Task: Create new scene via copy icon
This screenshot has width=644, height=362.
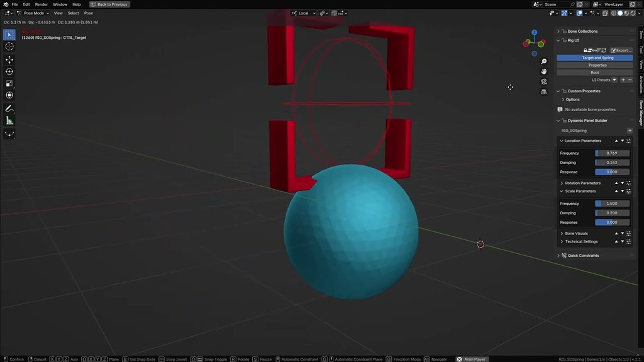Action: coord(580,4)
